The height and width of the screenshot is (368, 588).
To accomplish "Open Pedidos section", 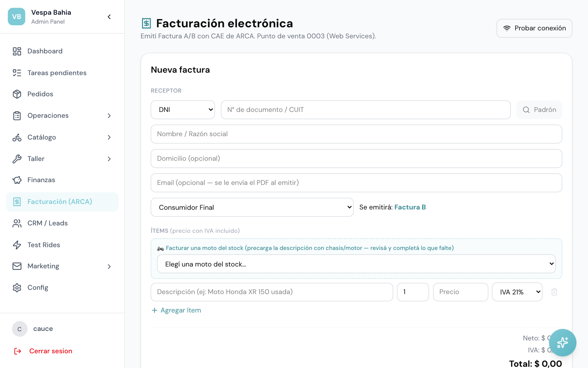I will coord(62,94).
